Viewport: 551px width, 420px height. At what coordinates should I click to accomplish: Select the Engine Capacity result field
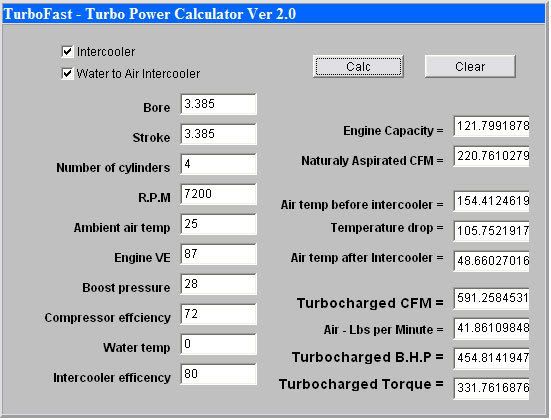point(491,126)
